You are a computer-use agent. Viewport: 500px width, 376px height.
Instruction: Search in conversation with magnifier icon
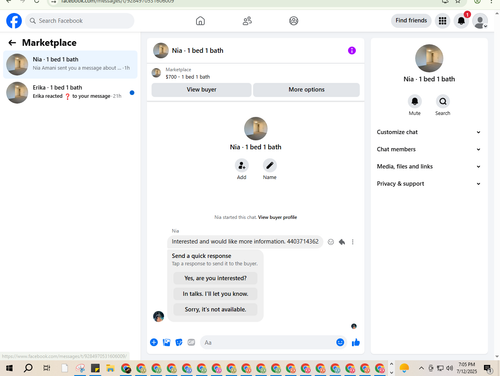[x=443, y=101]
